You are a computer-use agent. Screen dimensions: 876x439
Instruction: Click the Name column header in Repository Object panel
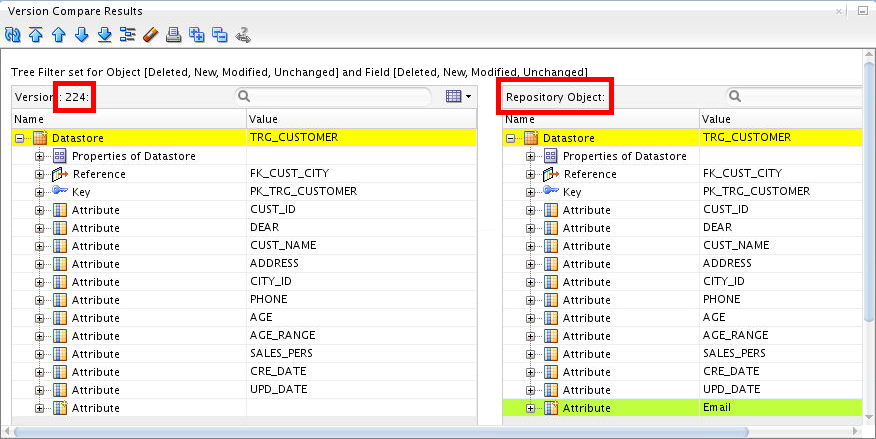(601, 119)
